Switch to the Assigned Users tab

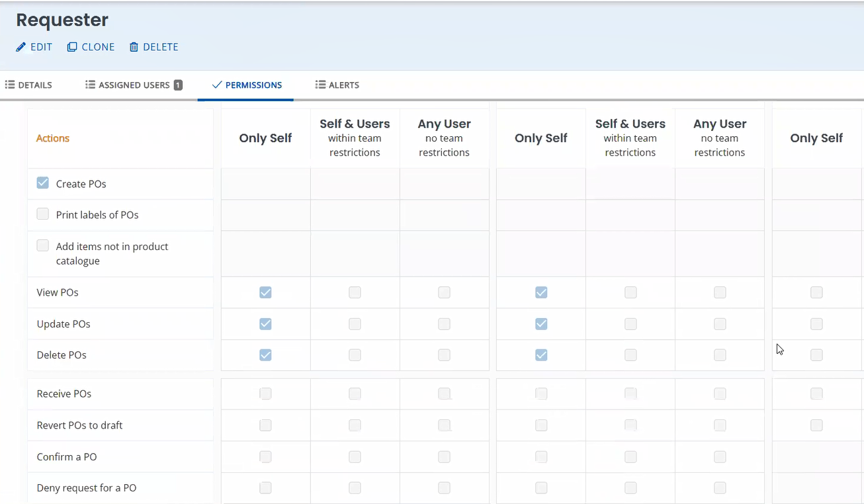pyautogui.click(x=134, y=85)
